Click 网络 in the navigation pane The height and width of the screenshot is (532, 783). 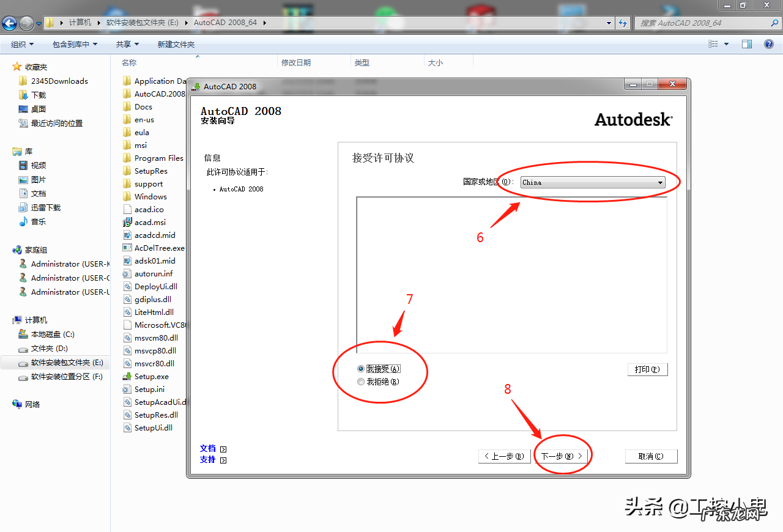[x=32, y=404]
